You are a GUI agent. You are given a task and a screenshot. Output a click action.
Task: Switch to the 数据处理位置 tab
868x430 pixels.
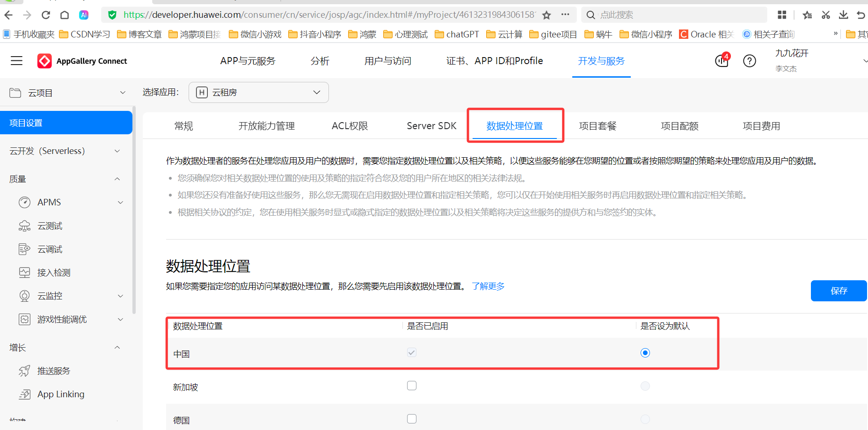point(515,126)
